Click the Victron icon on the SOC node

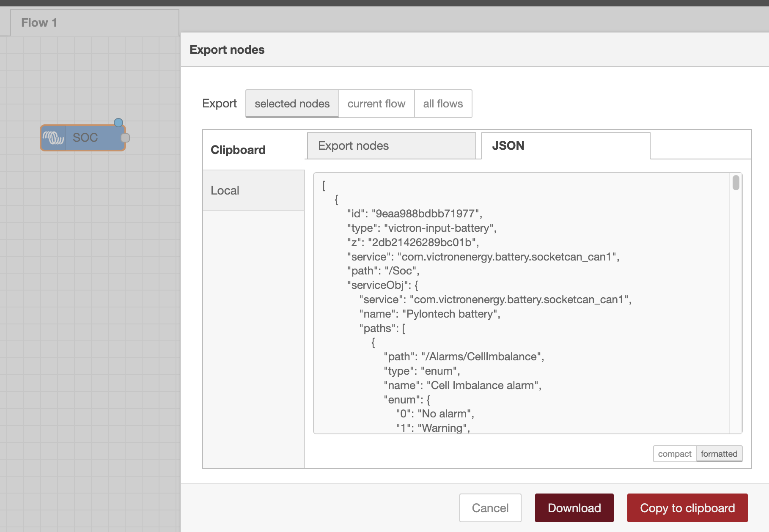tap(53, 138)
